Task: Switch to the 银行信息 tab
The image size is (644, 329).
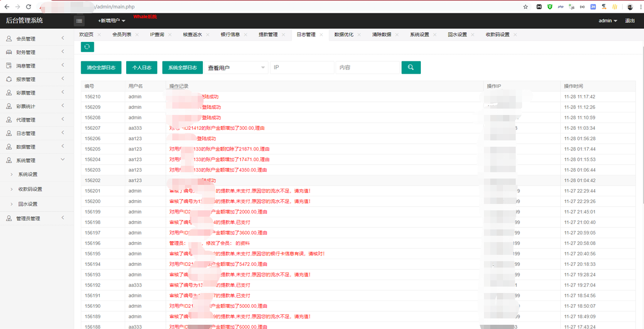Action: coord(230,34)
